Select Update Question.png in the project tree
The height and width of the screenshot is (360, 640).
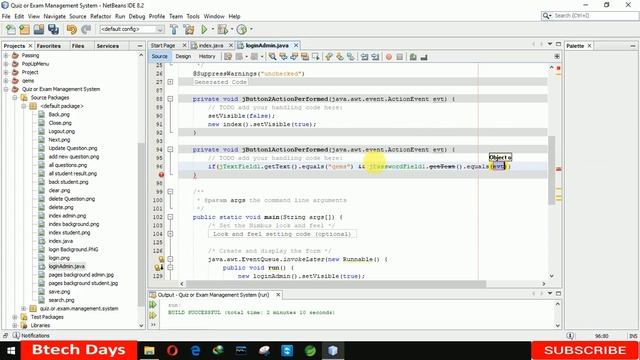click(73, 148)
